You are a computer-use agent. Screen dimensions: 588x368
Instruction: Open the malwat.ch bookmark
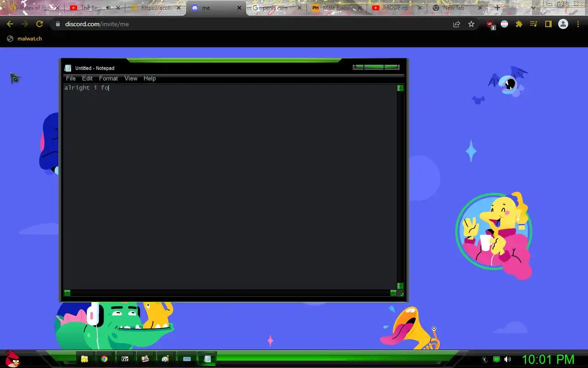pos(25,39)
